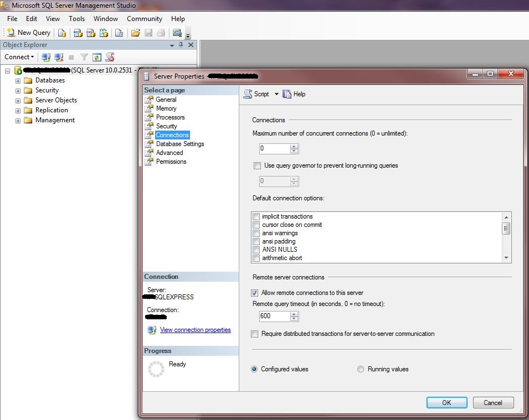Collapse the SQL Server root node
Image resolution: width=529 pixels, height=420 pixels.
[x=7, y=71]
